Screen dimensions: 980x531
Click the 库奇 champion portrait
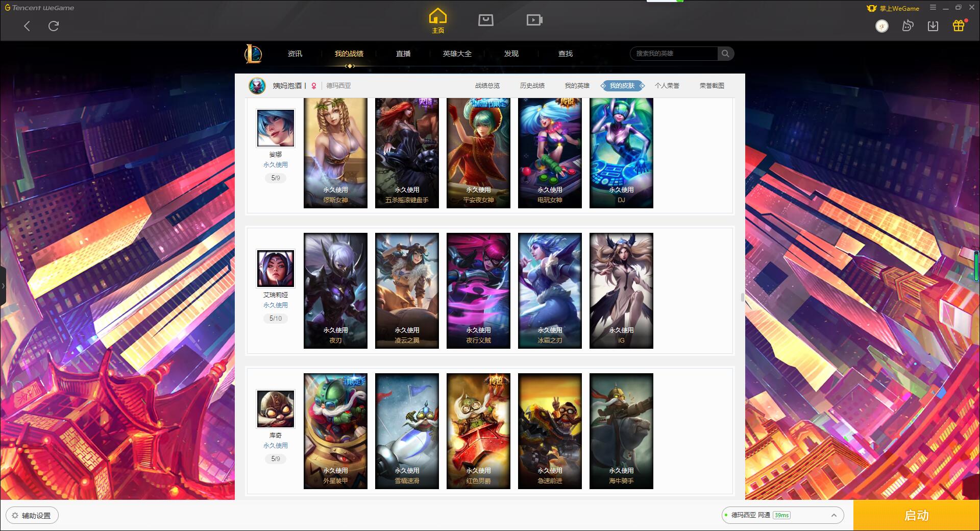[x=276, y=408]
